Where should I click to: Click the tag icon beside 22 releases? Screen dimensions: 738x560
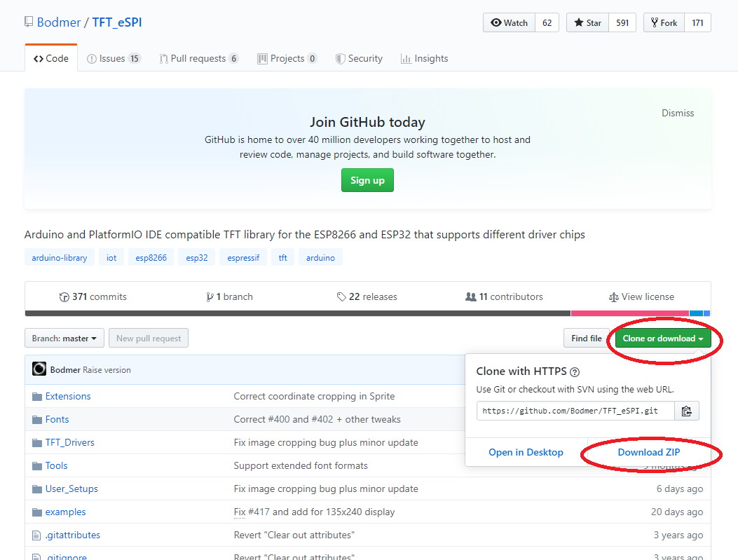point(341,297)
